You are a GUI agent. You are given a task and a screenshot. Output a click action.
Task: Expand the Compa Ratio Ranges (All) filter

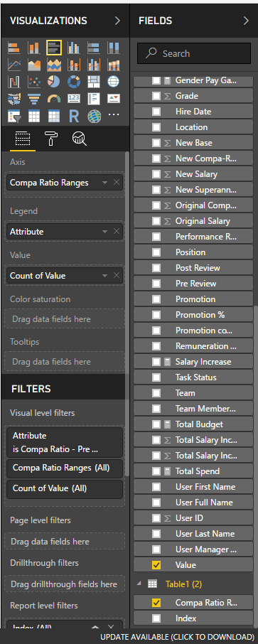pos(65,468)
